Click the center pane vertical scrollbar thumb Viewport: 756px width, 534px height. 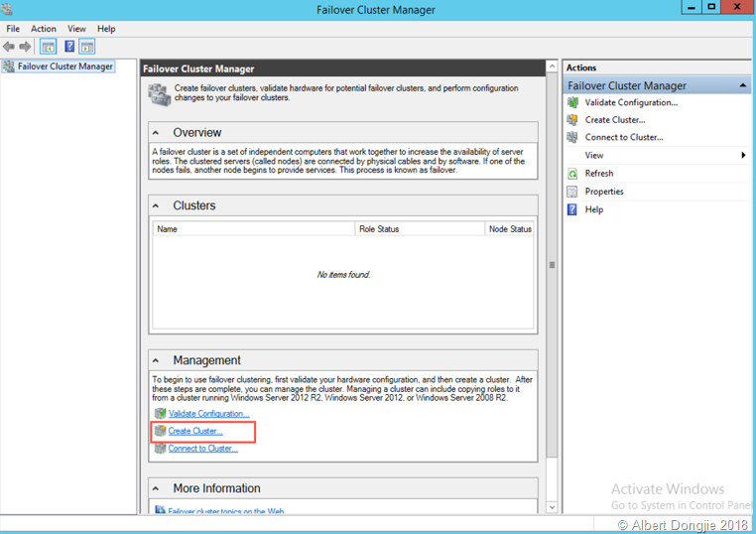tap(552, 265)
